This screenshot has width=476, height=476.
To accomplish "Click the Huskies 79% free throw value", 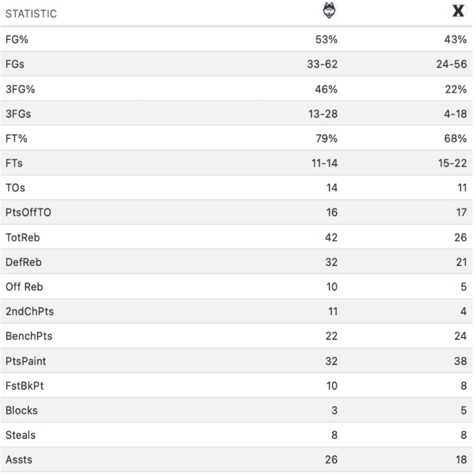I will click(x=327, y=138).
